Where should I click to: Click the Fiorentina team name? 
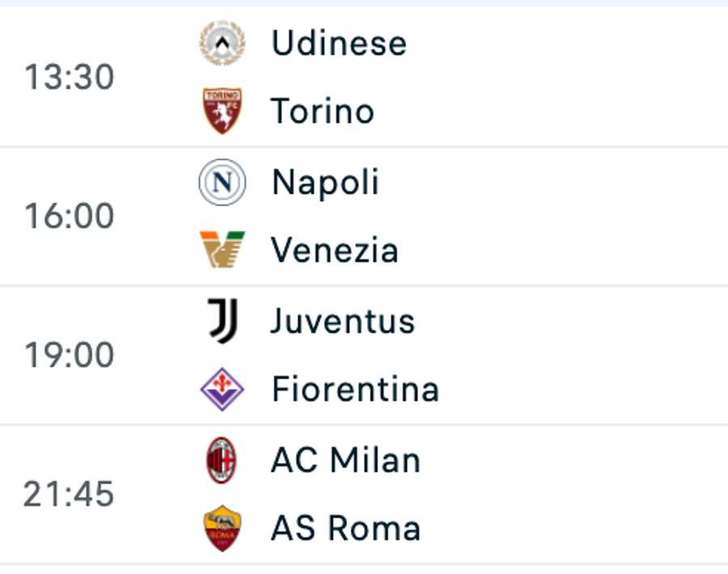pos(356,389)
